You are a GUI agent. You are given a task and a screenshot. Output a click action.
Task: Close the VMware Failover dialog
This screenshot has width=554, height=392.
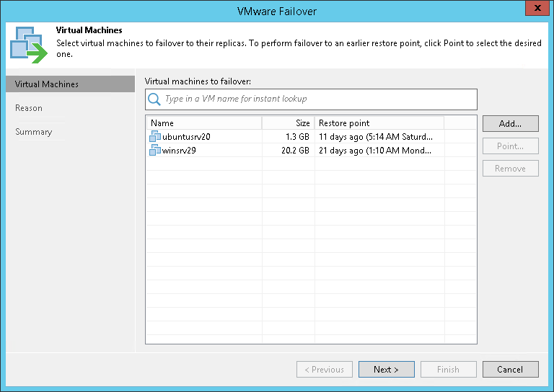pos(537,8)
